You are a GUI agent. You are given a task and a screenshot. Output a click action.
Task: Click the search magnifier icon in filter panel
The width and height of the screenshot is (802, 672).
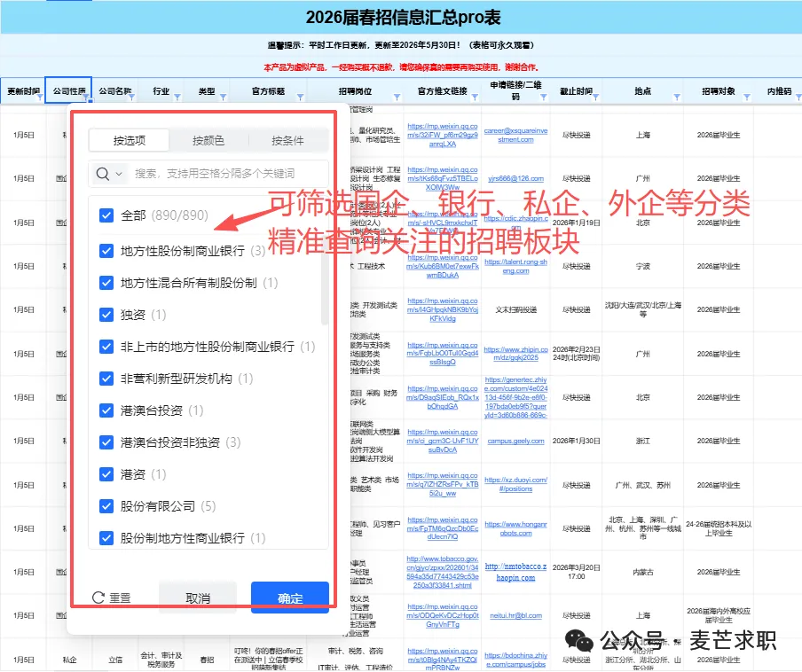(x=103, y=174)
